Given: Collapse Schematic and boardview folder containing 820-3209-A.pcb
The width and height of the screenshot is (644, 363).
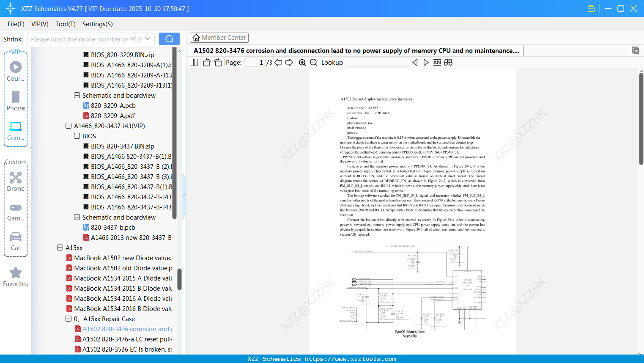Looking at the screenshot, I should (x=77, y=96).
